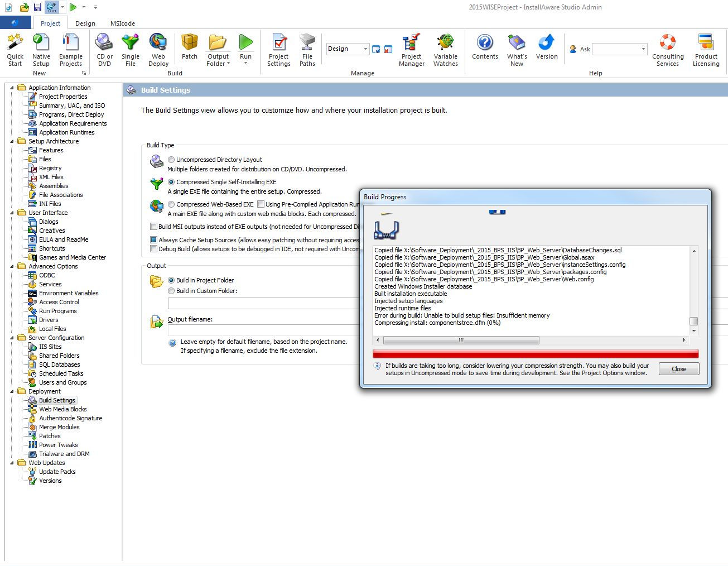Select Build in Custom Folder radio
The image size is (728, 566).
coord(171,291)
